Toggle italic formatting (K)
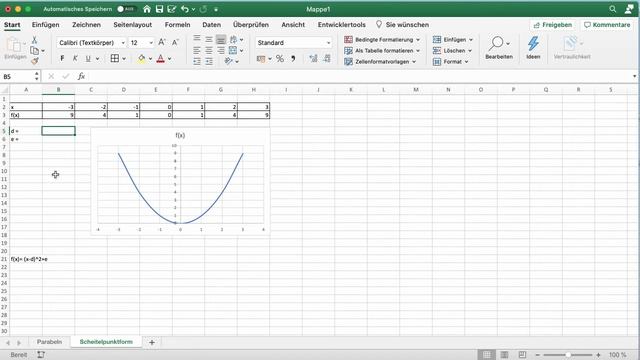Image resolution: width=640 pixels, height=360 pixels. (75, 58)
